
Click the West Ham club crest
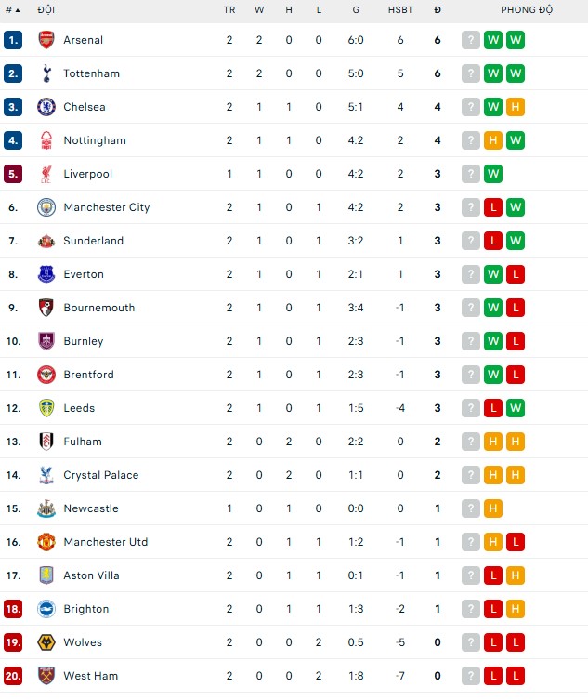46,676
